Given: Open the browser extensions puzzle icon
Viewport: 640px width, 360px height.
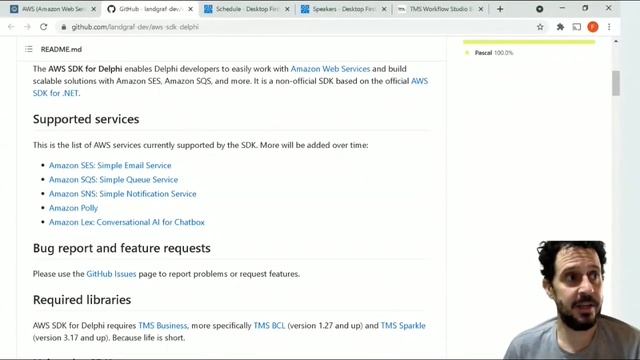Looking at the screenshot, I should tap(560, 27).
